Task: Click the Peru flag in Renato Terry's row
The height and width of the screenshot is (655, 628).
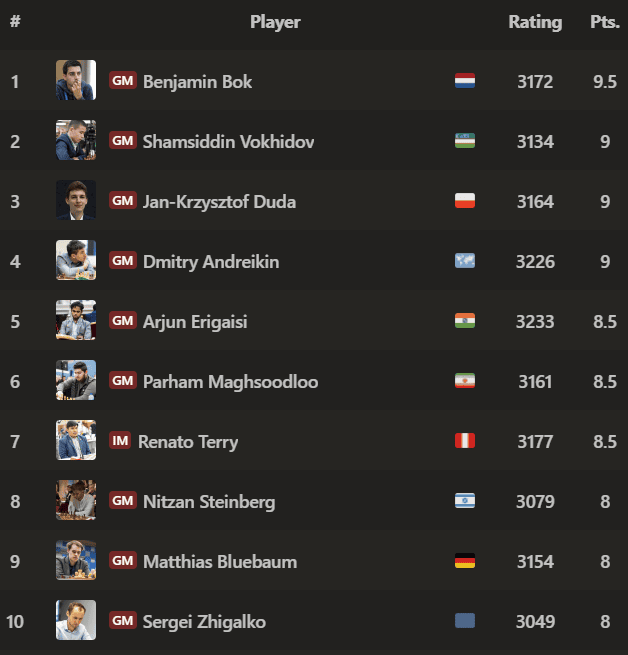Action: point(464,441)
